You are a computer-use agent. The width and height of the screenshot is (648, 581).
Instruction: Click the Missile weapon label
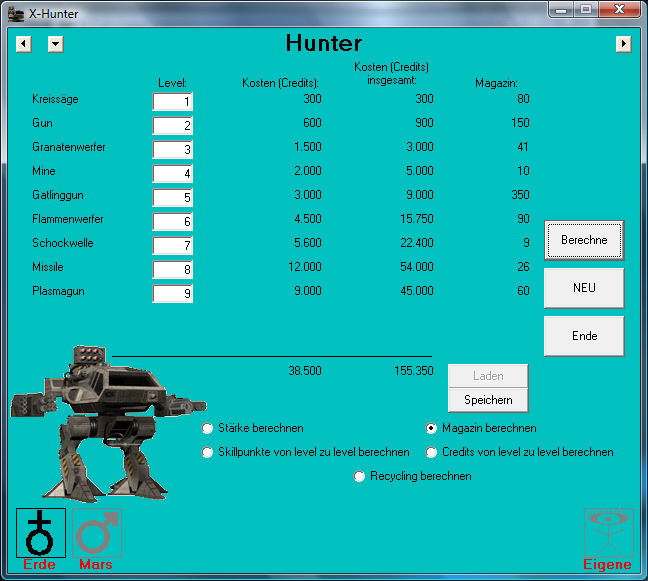(x=48, y=267)
